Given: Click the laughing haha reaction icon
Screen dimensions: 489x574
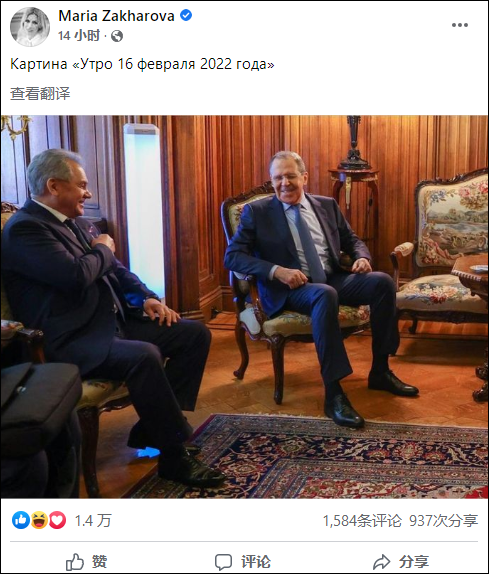Looking at the screenshot, I should tap(39, 520).
